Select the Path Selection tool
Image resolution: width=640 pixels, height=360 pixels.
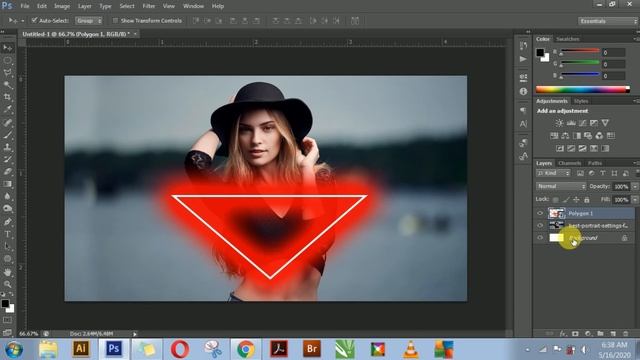point(7,247)
